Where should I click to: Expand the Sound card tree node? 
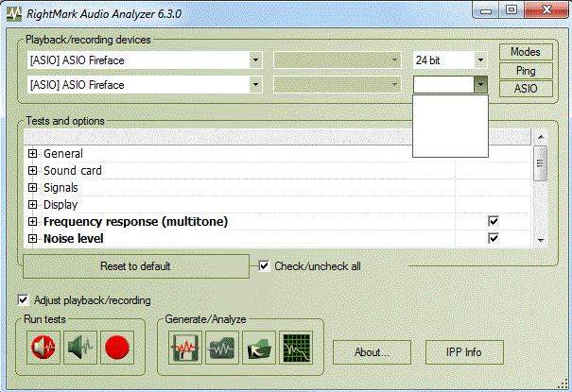coord(32,171)
